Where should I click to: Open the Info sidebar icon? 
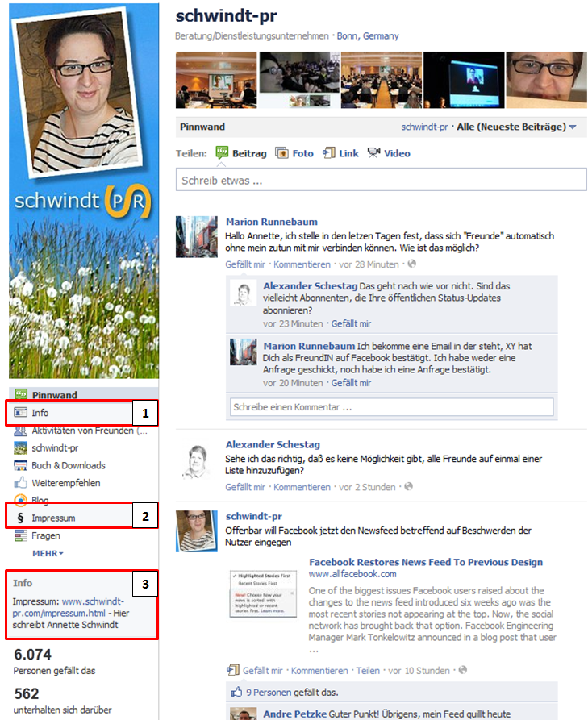[x=21, y=412]
